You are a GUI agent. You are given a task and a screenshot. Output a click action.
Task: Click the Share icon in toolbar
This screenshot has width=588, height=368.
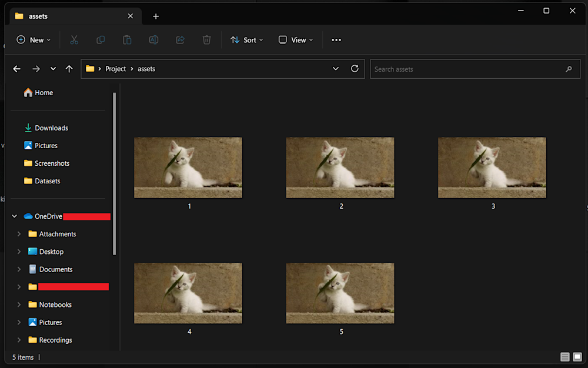181,40
